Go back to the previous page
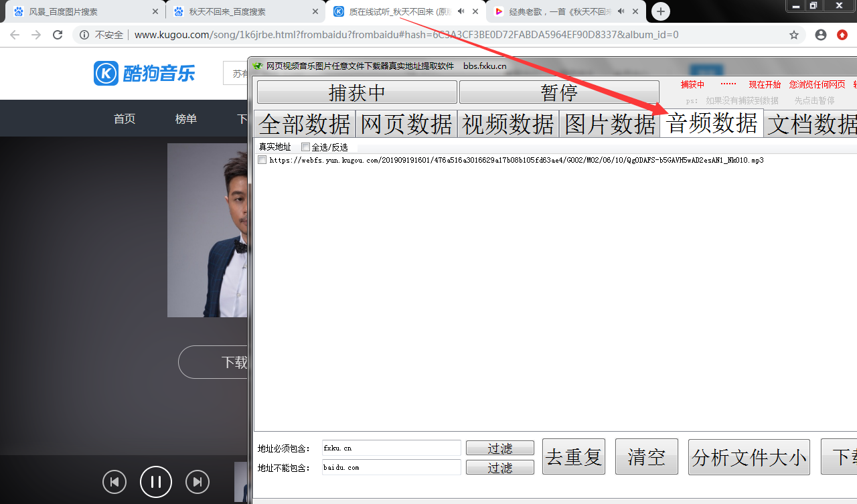The height and width of the screenshot is (504, 857). coord(15,35)
